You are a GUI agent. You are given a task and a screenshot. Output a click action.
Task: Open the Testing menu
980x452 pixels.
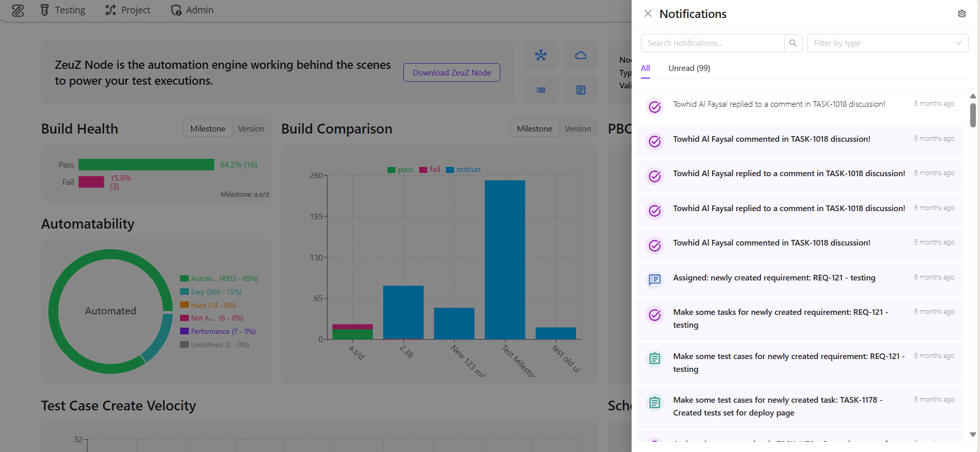click(x=63, y=10)
